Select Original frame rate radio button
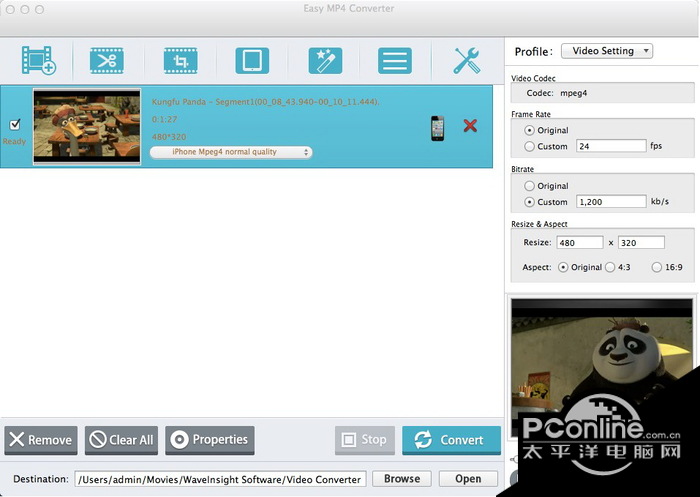 click(x=529, y=130)
